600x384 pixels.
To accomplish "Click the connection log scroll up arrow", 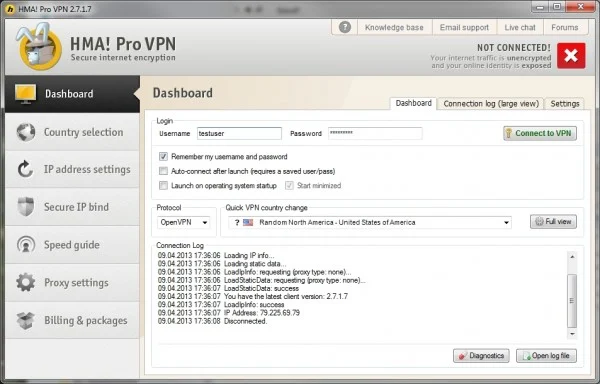I will point(572,257).
